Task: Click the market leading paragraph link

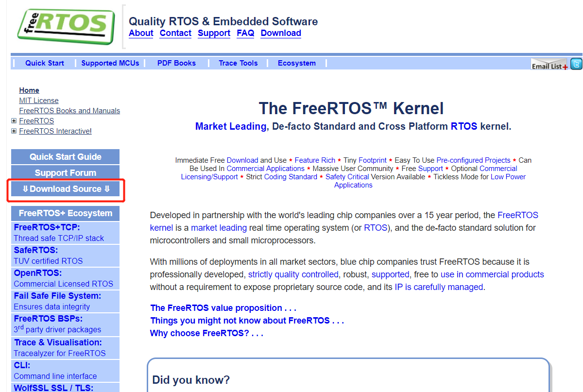Action: 219,228
